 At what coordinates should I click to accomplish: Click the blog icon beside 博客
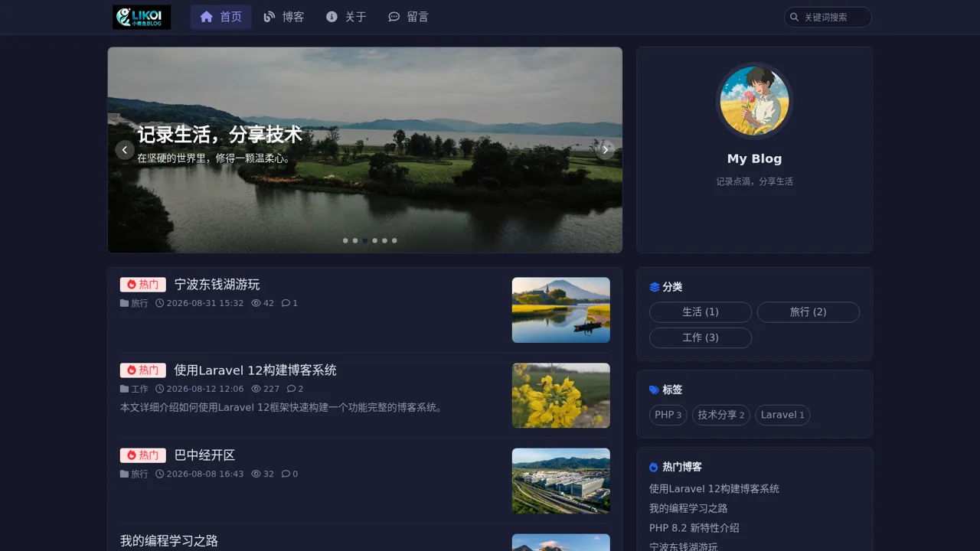tap(269, 17)
